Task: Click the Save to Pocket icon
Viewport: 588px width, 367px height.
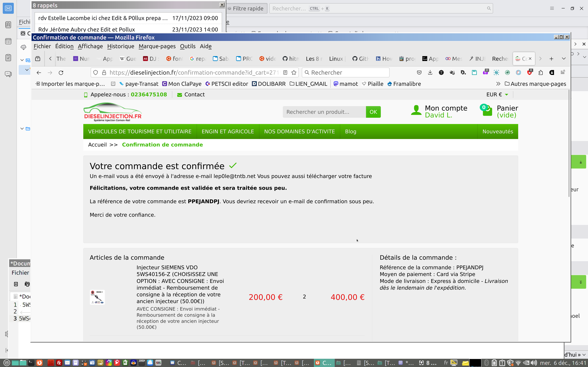Action: (419, 73)
